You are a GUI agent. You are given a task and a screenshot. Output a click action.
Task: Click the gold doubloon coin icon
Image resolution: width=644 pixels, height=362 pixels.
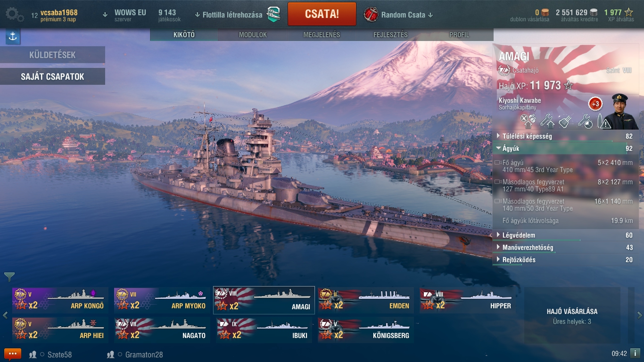[x=545, y=13]
